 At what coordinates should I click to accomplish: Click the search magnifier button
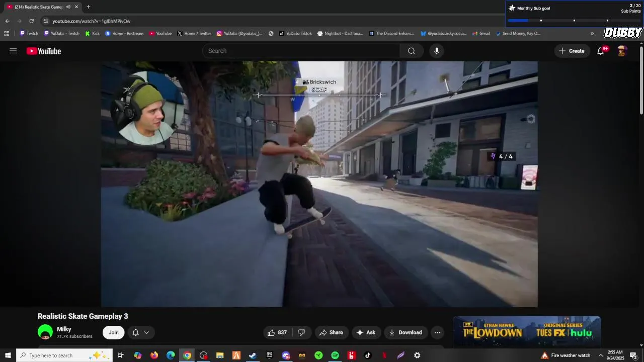(412, 51)
